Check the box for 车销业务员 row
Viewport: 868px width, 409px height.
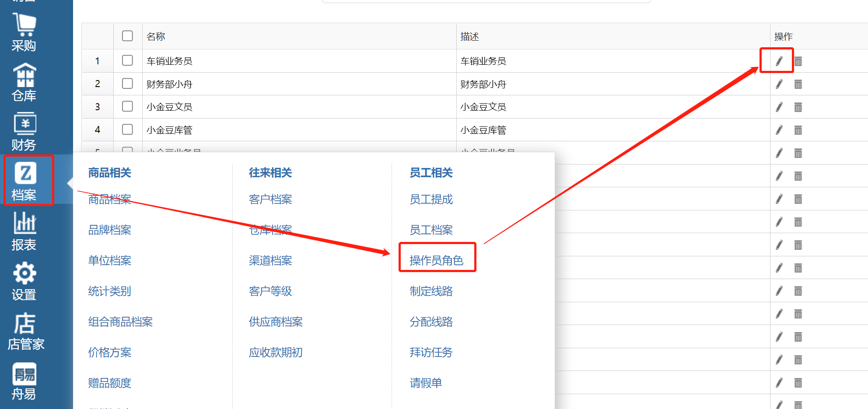point(127,60)
